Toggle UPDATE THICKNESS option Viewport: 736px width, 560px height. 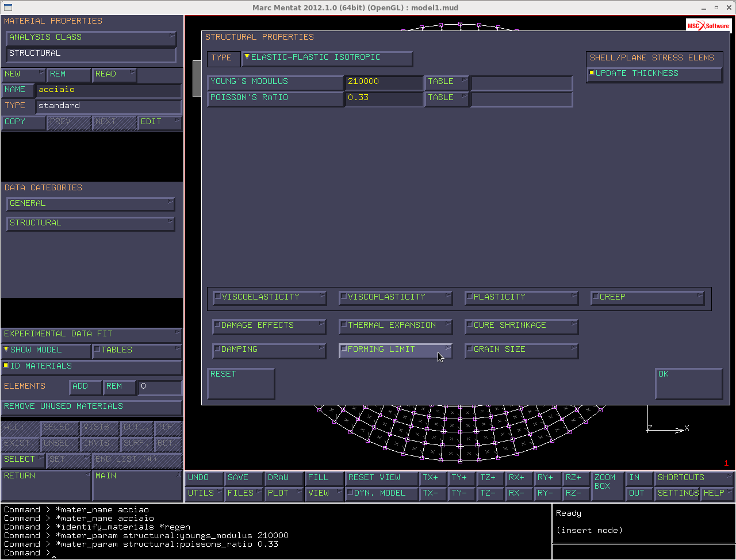click(654, 75)
